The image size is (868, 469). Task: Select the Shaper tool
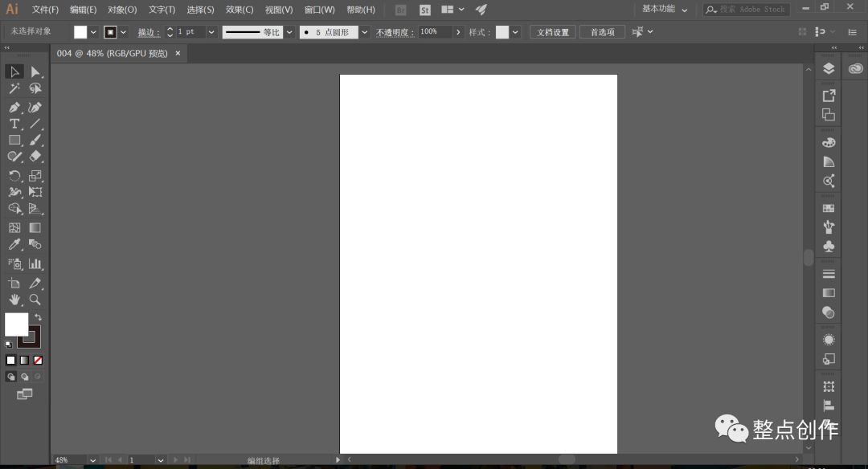(14, 157)
